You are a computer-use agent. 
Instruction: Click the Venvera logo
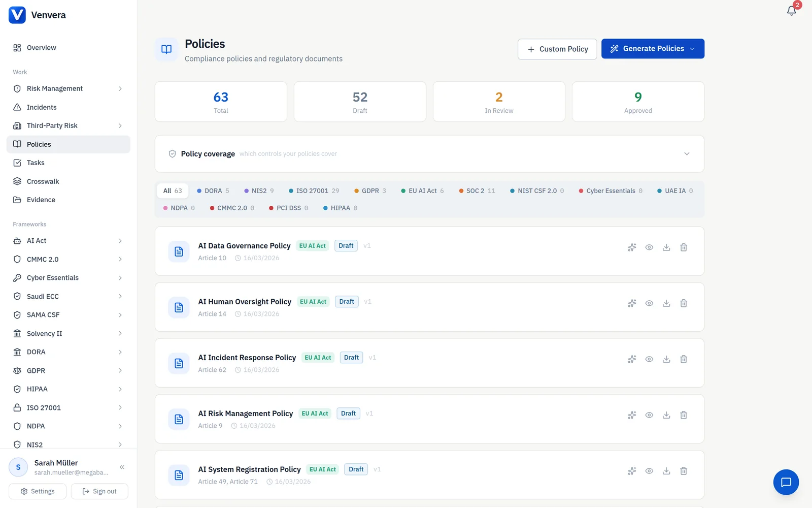tap(17, 15)
